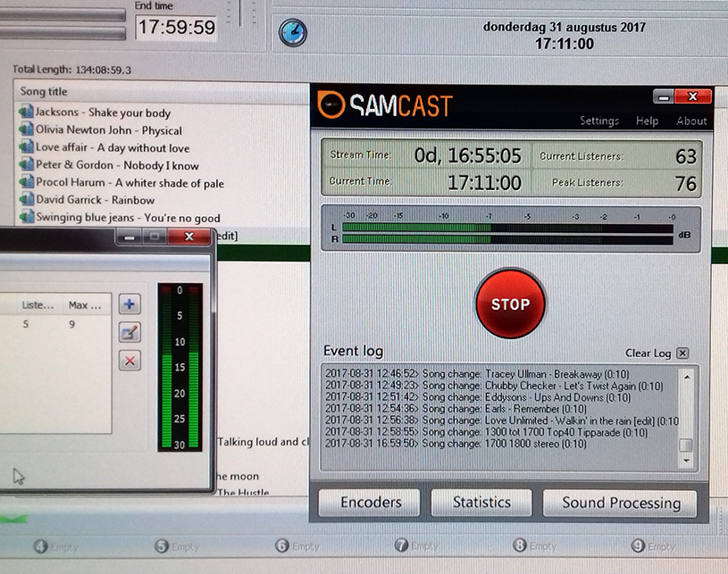The width and height of the screenshot is (728, 574).
Task: Click the Clear Log X icon
Action: tap(682, 353)
